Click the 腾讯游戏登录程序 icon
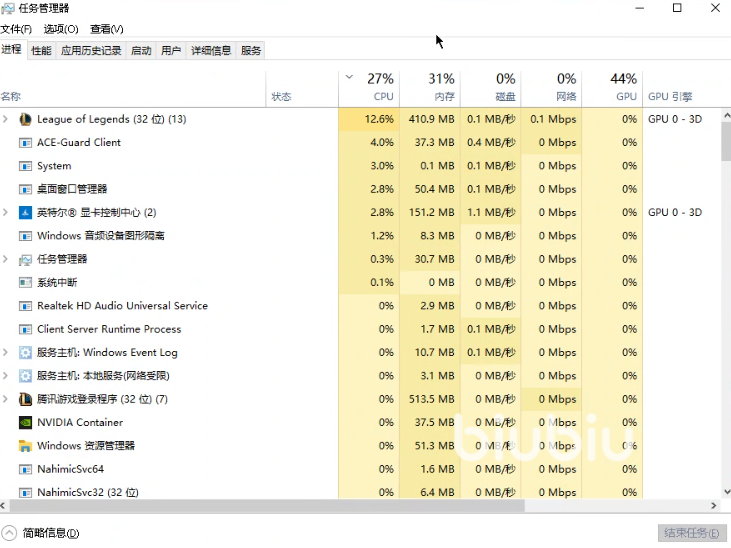 pyautogui.click(x=26, y=399)
